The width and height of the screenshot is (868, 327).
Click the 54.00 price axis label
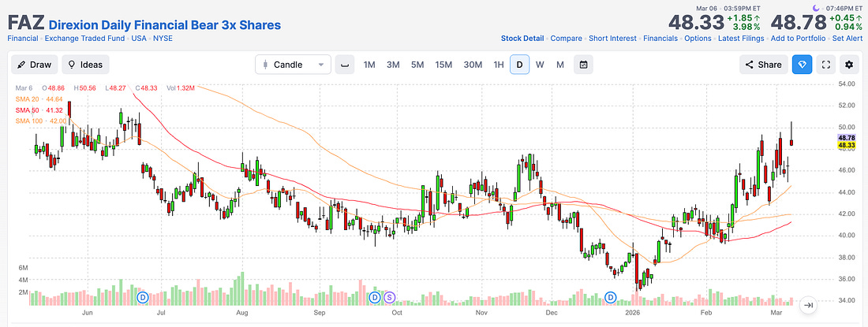click(x=847, y=84)
